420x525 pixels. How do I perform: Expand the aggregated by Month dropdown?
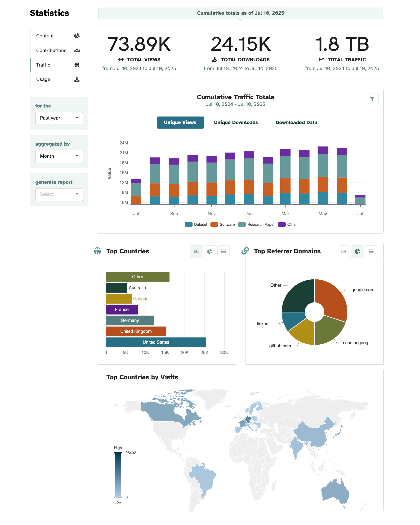coord(59,156)
